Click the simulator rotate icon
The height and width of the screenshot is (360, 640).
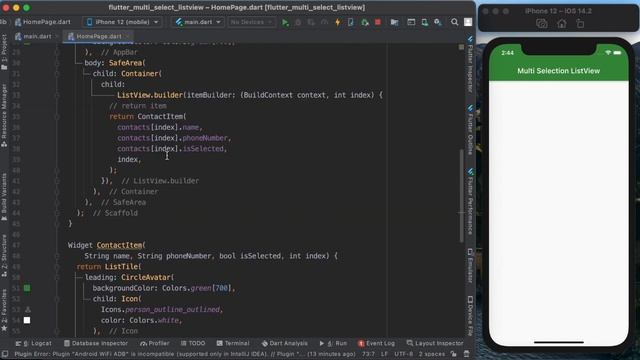(580, 24)
